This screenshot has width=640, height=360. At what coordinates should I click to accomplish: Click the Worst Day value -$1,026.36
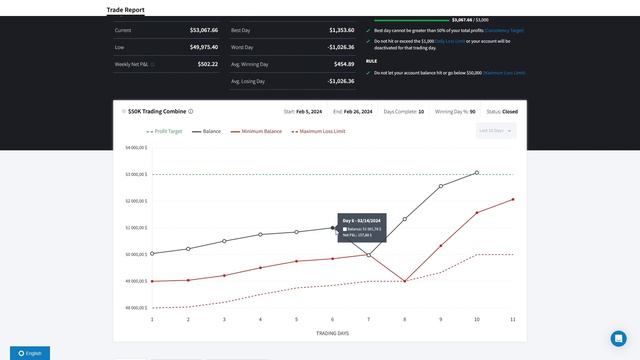coord(341,47)
